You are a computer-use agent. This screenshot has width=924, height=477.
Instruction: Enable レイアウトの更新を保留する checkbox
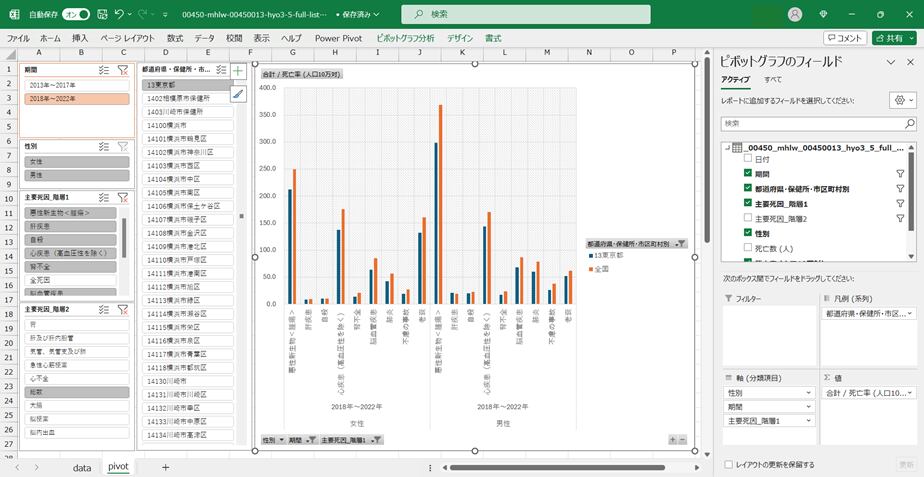pyautogui.click(x=727, y=464)
